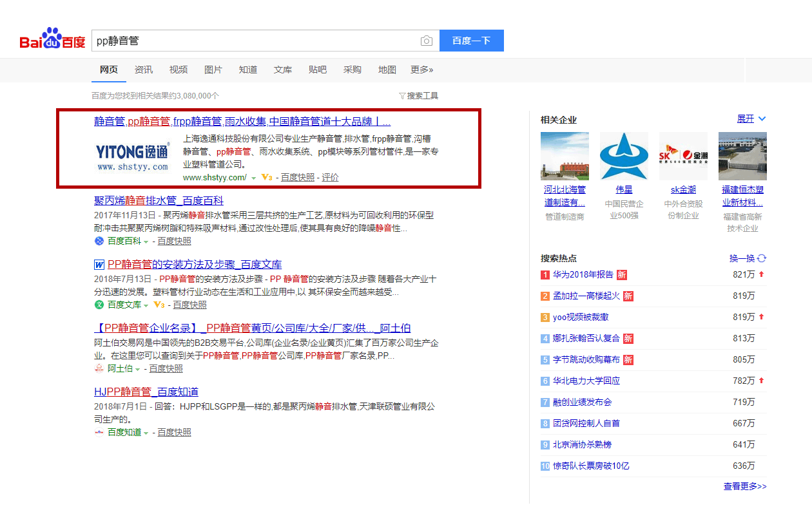The width and height of the screenshot is (812, 521).
Task: Open image search via the camera icon
Action: click(x=427, y=41)
